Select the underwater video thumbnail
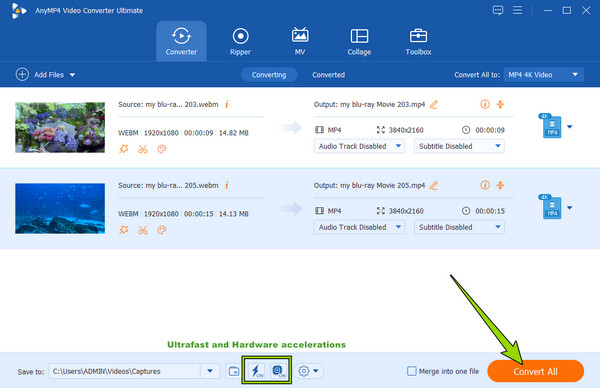This screenshot has width=600, height=388. [60, 209]
